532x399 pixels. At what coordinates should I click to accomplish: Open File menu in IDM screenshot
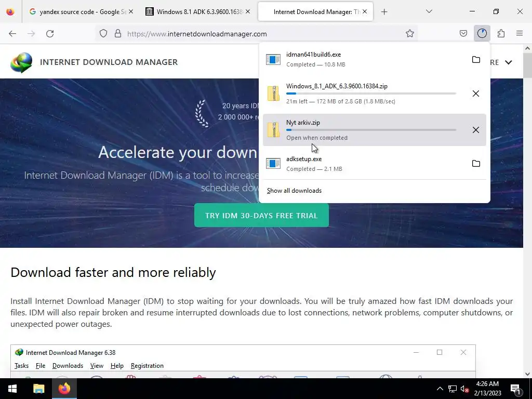(41, 366)
